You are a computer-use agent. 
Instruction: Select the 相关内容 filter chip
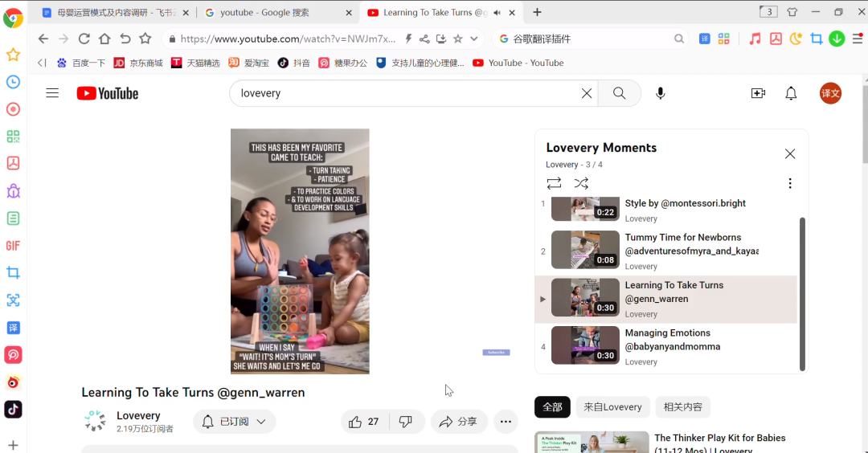(682, 407)
